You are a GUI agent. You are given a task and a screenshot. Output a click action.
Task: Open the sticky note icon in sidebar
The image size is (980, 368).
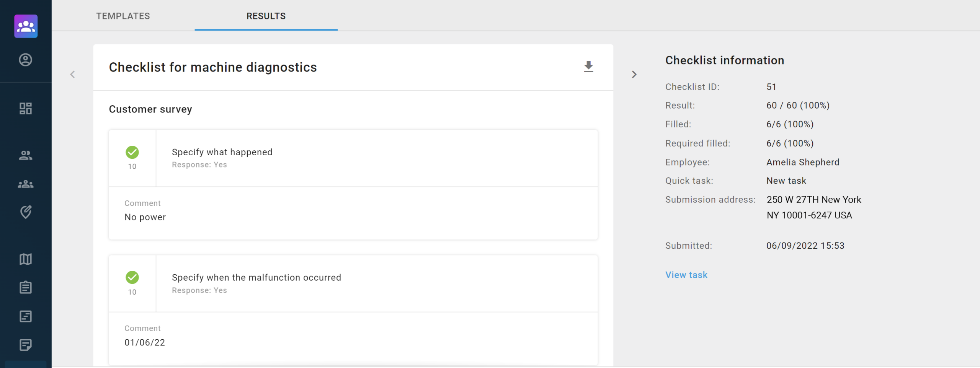coord(26,345)
